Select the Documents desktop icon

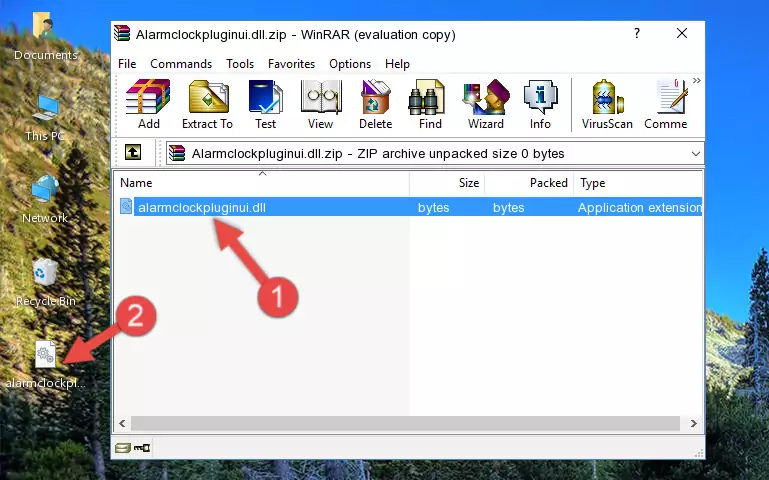click(x=45, y=36)
